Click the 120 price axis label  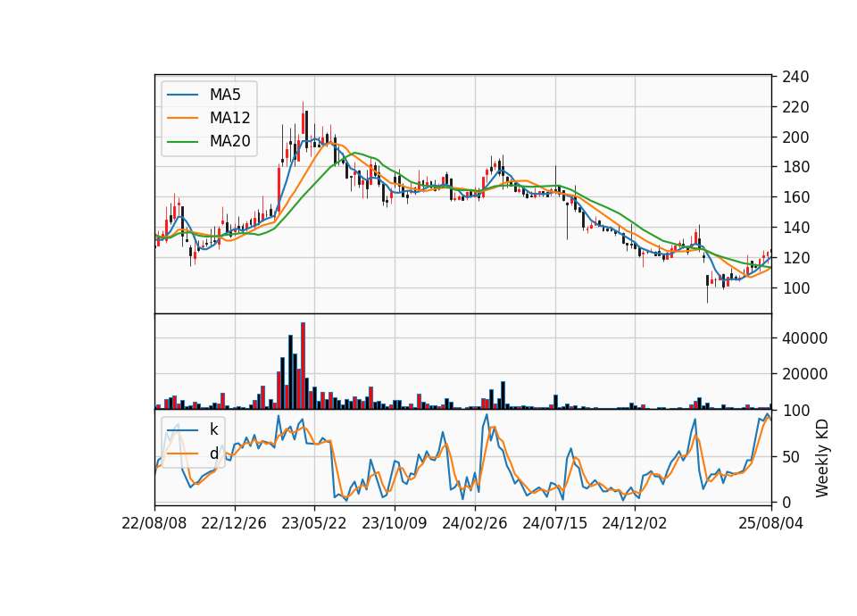[795, 257]
